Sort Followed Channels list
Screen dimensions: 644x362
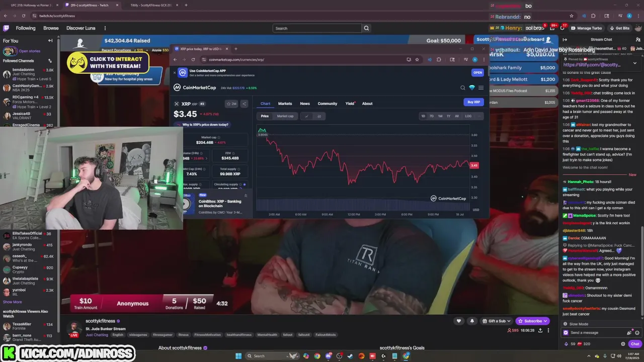50,61
